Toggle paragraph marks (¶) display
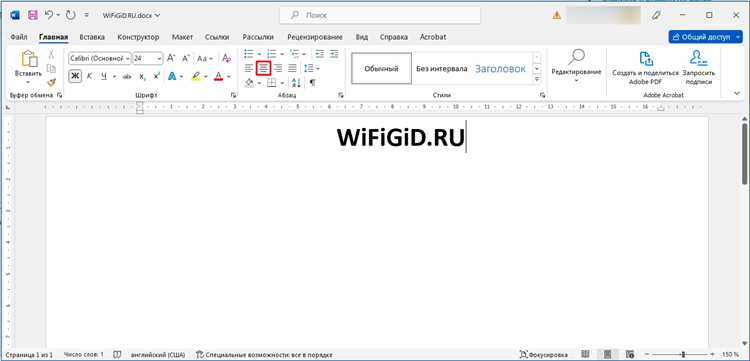The image size is (750, 361). pyautogui.click(x=312, y=83)
